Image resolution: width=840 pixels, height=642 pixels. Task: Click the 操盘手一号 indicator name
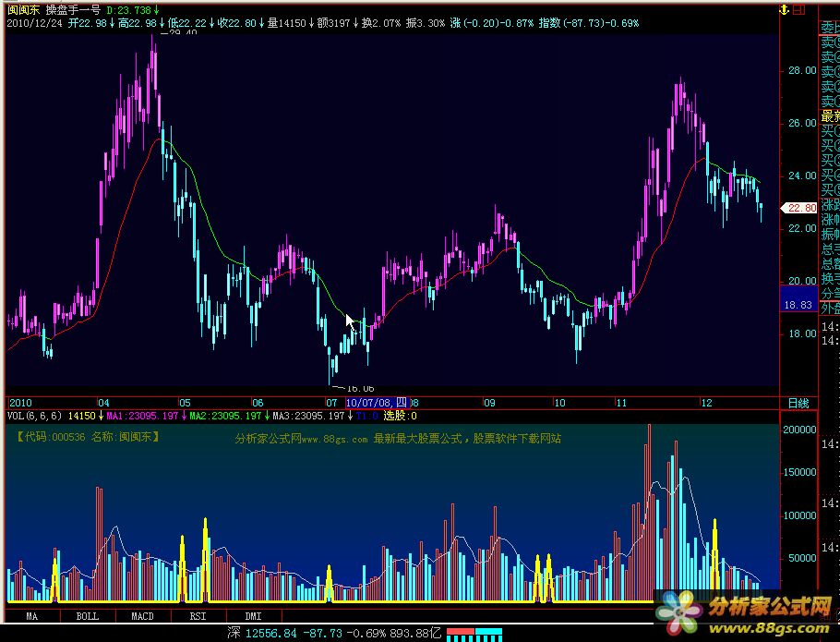(x=73, y=10)
